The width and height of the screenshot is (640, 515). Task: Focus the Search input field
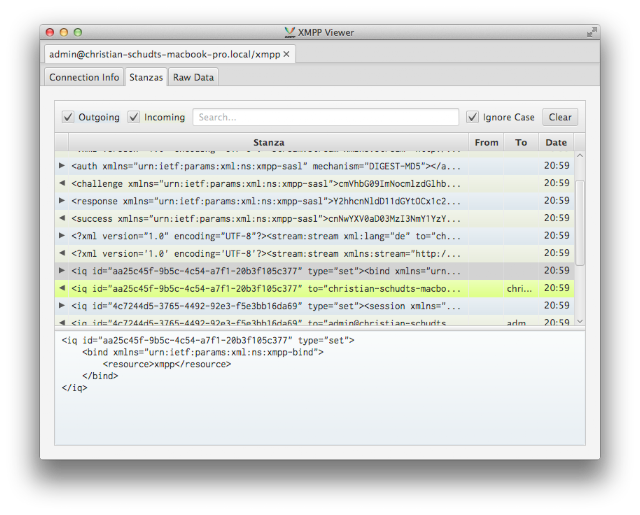(326, 117)
